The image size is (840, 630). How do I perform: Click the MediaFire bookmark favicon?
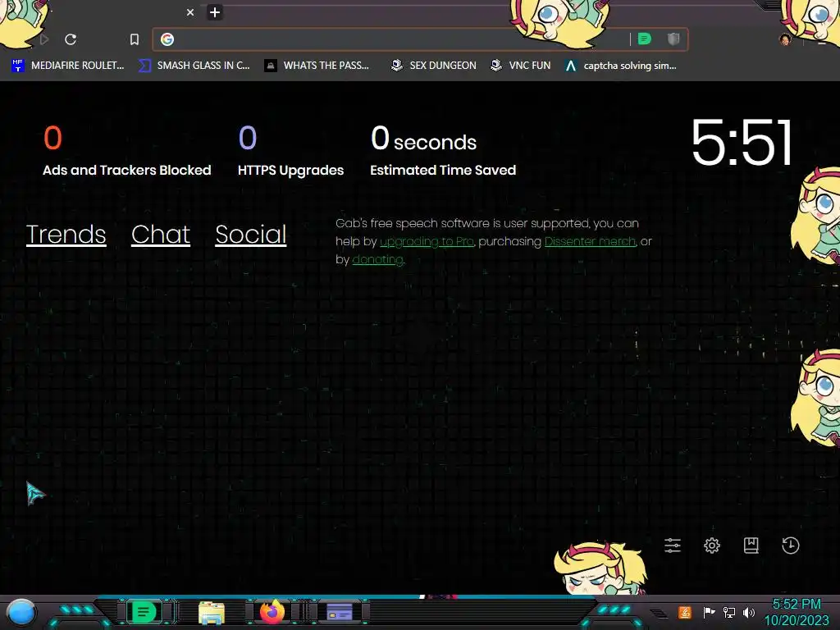coord(18,66)
